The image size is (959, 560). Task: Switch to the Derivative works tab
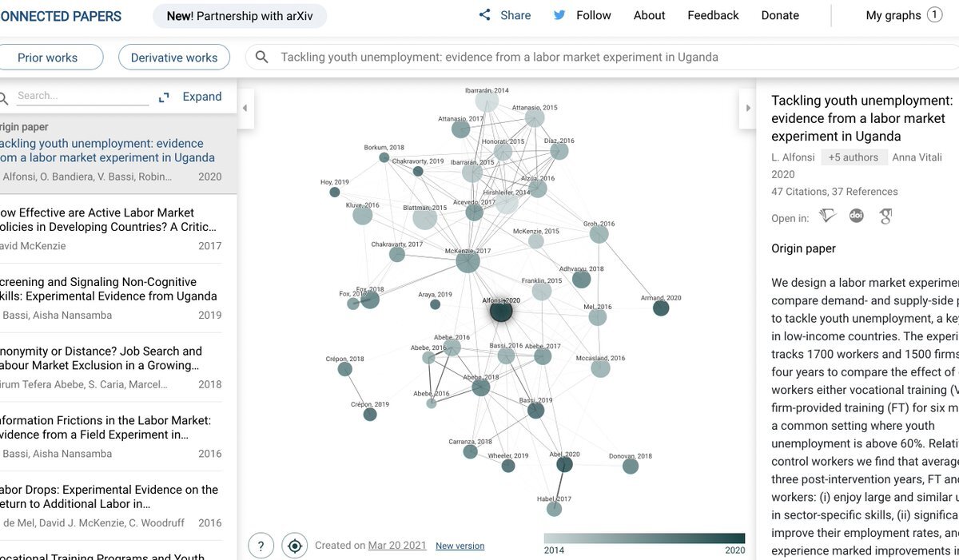tap(173, 57)
